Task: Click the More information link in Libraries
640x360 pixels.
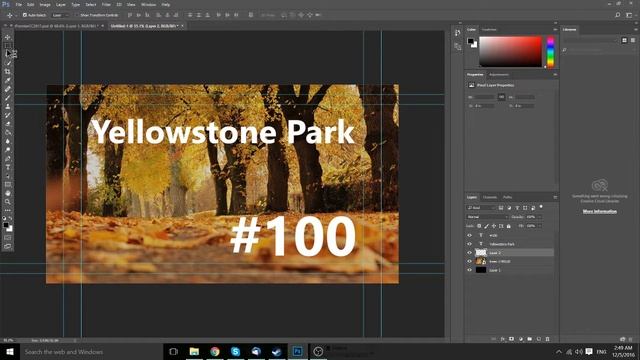Action: pos(600,211)
